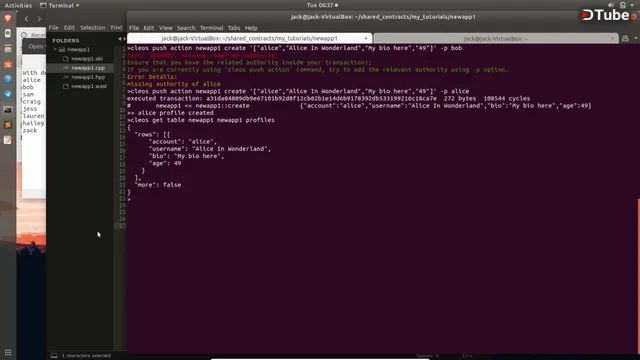Click the second dock icon below Brave
640x360 pixels.
coord(8,49)
